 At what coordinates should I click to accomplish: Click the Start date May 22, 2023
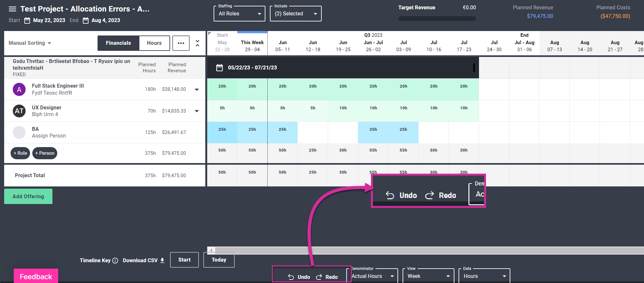coord(49,20)
